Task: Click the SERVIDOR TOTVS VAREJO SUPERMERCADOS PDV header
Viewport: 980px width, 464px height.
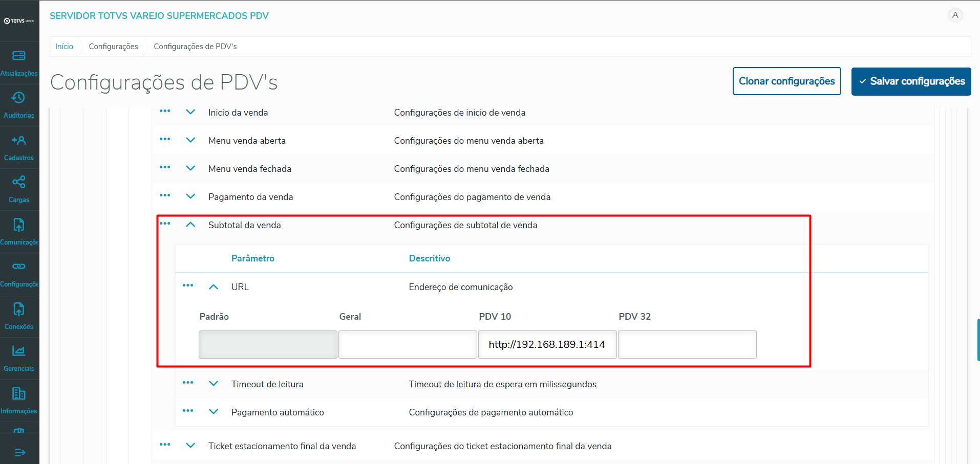Action: click(x=159, y=16)
